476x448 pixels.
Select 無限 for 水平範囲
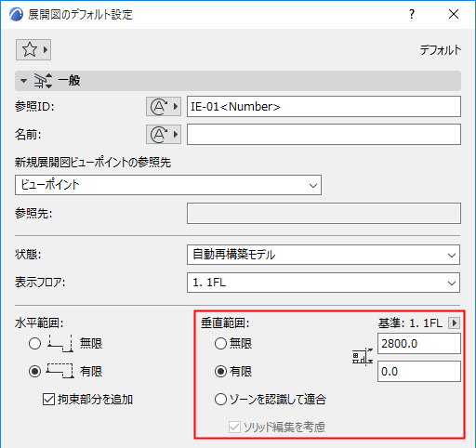(x=34, y=344)
